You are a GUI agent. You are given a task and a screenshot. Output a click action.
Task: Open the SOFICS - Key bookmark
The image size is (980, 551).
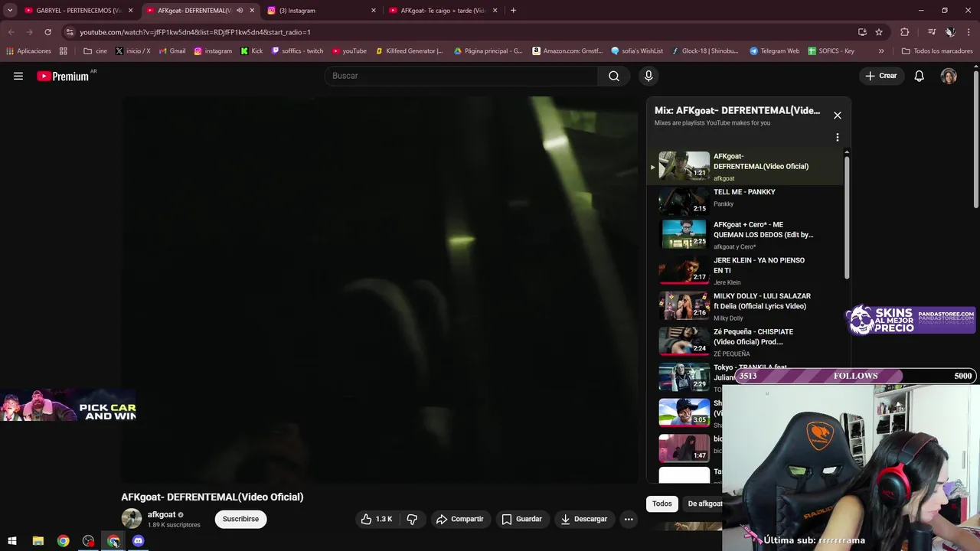click(x=831, y=51)
